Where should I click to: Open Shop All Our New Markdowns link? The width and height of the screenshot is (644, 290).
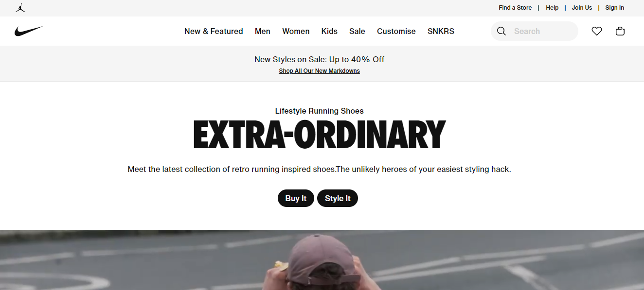click(319, 71)
